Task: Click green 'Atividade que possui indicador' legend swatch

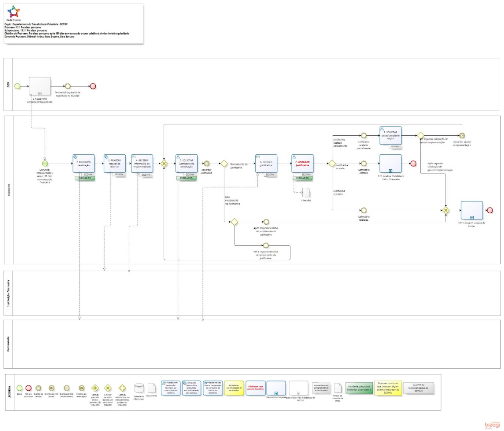Action: click(x=359, y=388)
